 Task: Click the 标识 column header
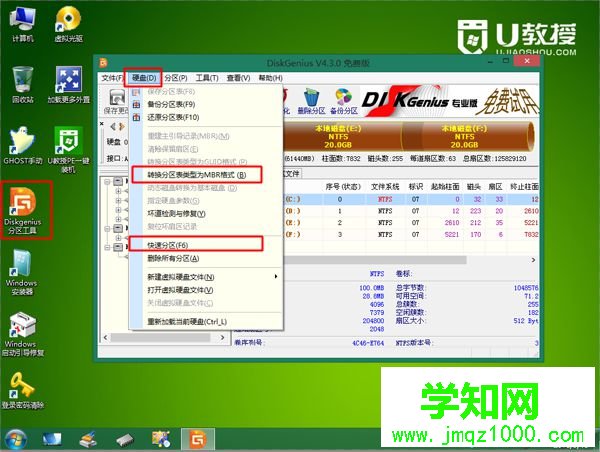pyautogui.click(x=416, y=187)
